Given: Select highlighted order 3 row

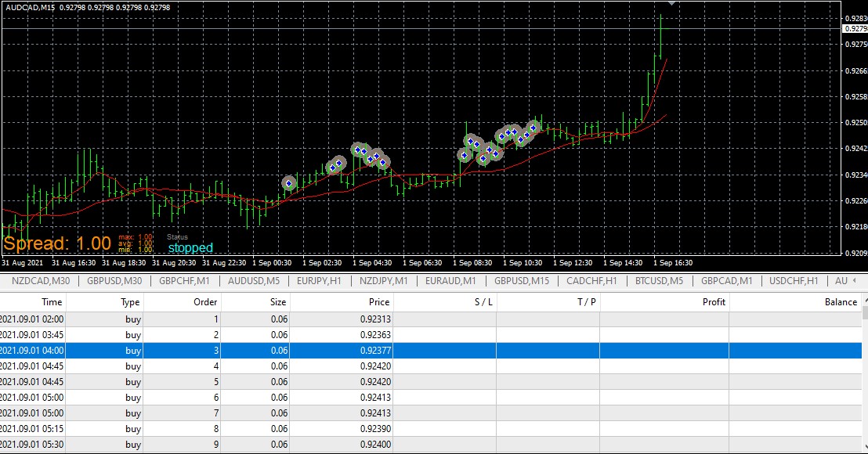Looking at the screenshot, I should (431, 351).
